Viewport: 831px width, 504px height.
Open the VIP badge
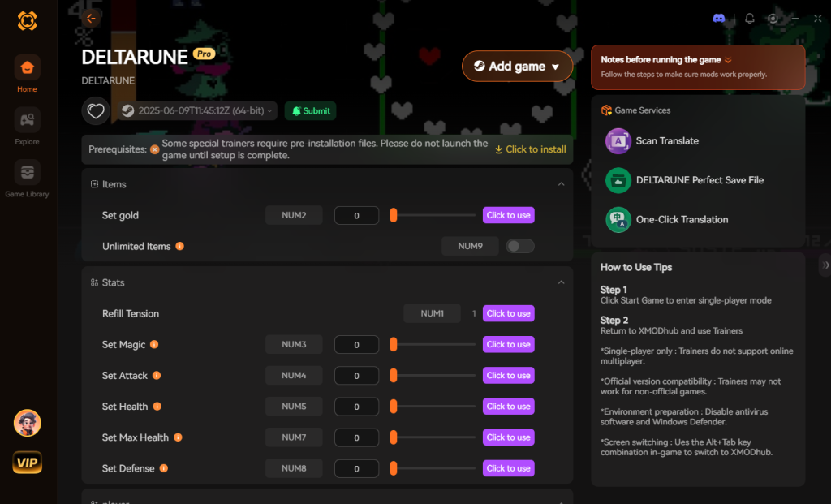pos(27,463)
